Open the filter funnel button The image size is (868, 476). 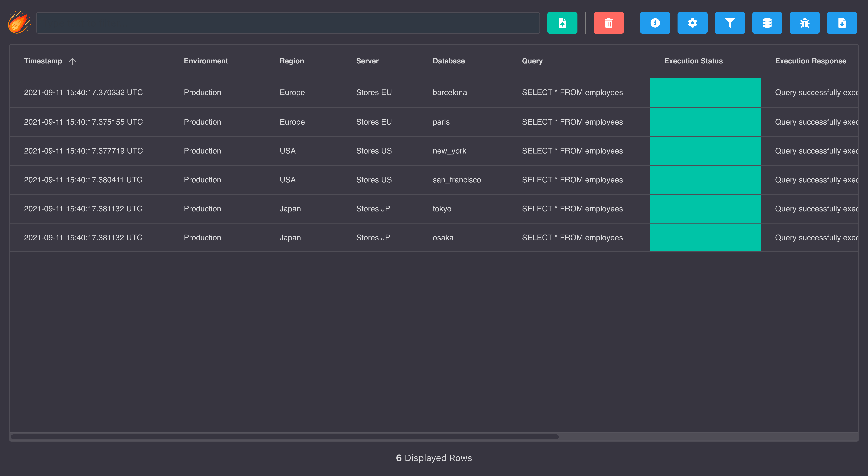[730, 23]
